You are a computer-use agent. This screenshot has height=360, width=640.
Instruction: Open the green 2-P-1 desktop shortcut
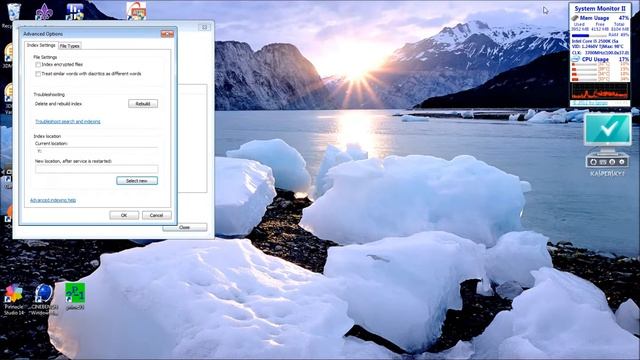coord(75,296)
